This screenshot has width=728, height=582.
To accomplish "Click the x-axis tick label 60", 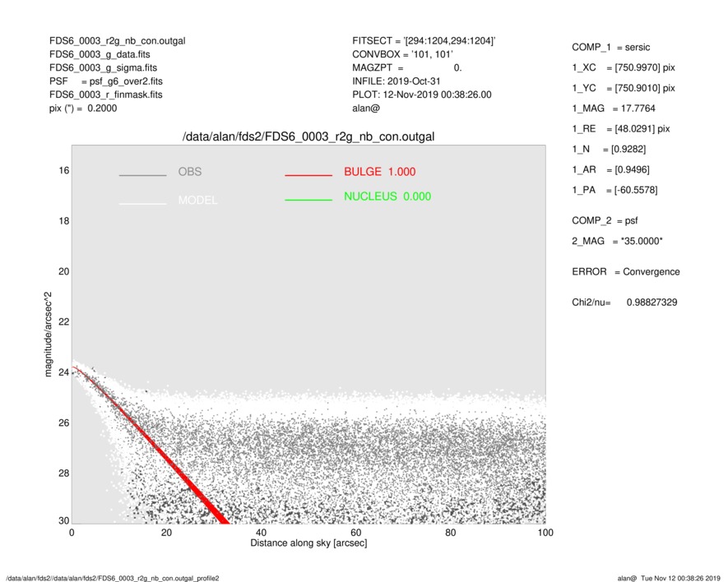I will click(x=355, y=533).
